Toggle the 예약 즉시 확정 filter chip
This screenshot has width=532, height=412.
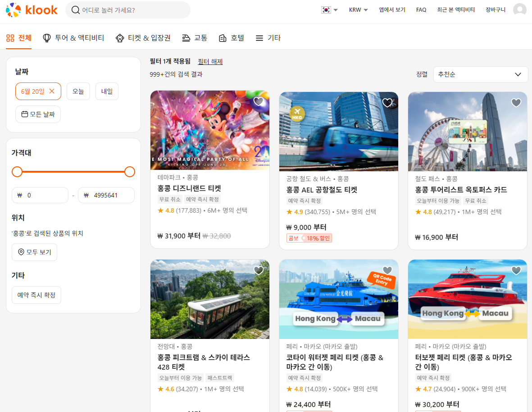point(36,295)
